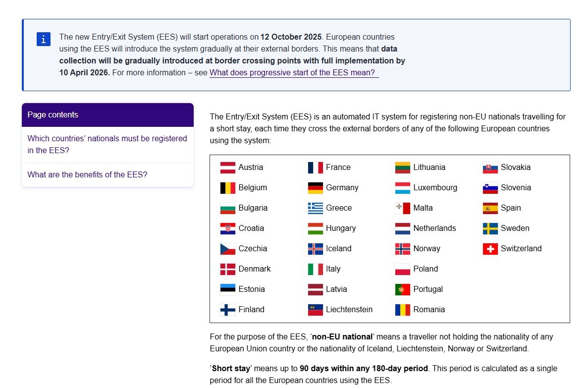Click the Norway flag icon
The image size is (588, 389).
tap(402, 249)
